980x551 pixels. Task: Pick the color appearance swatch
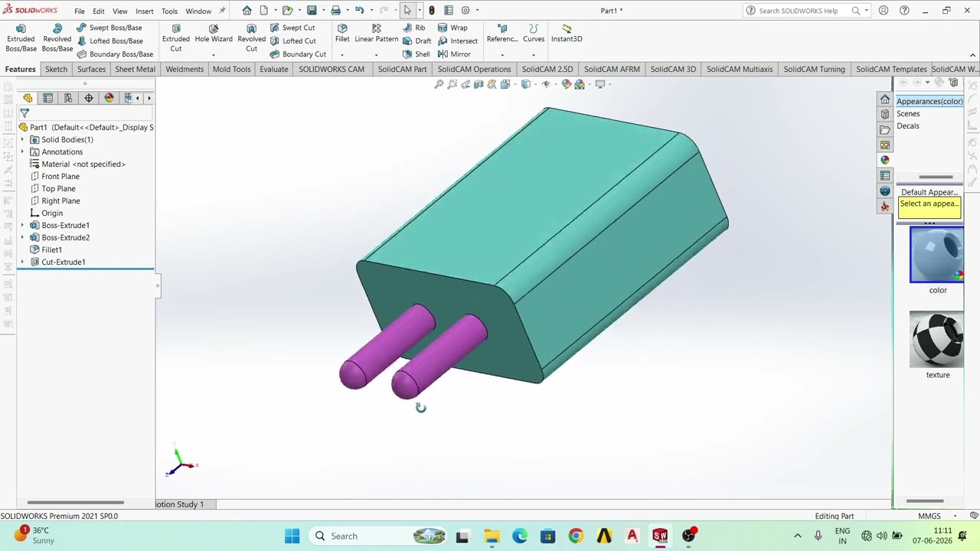tap(937, 255)
